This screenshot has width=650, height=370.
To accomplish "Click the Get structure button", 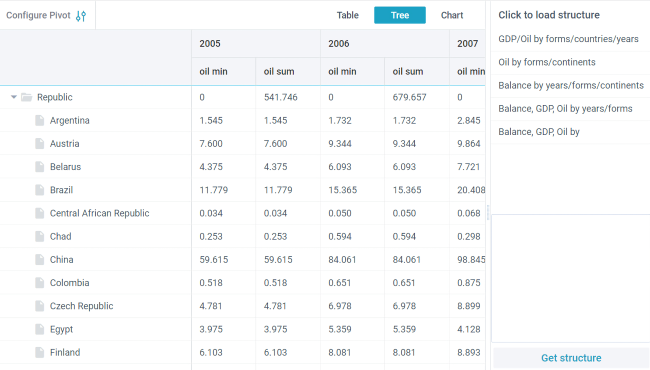I will [x=571, y=358].
